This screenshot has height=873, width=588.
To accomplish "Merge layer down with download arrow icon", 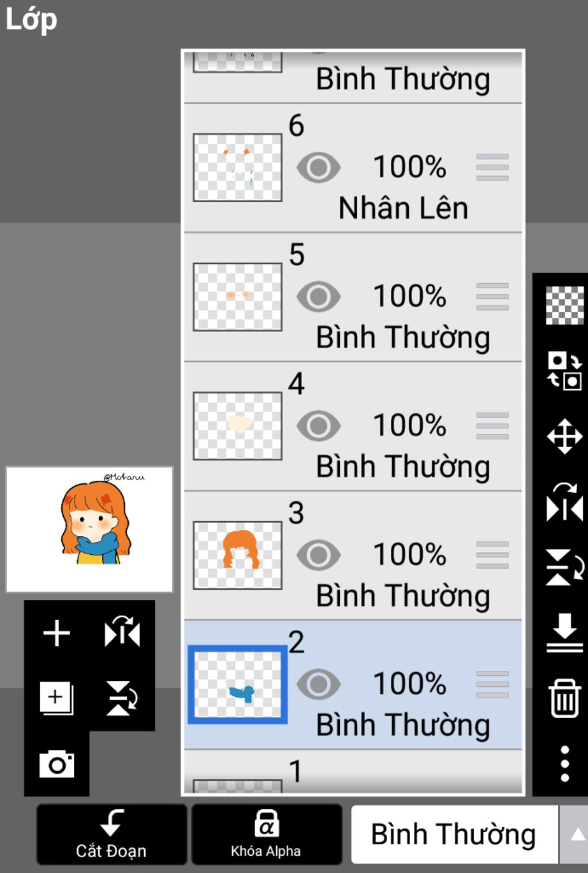I will pyautogui.click(x=564, y=632).
